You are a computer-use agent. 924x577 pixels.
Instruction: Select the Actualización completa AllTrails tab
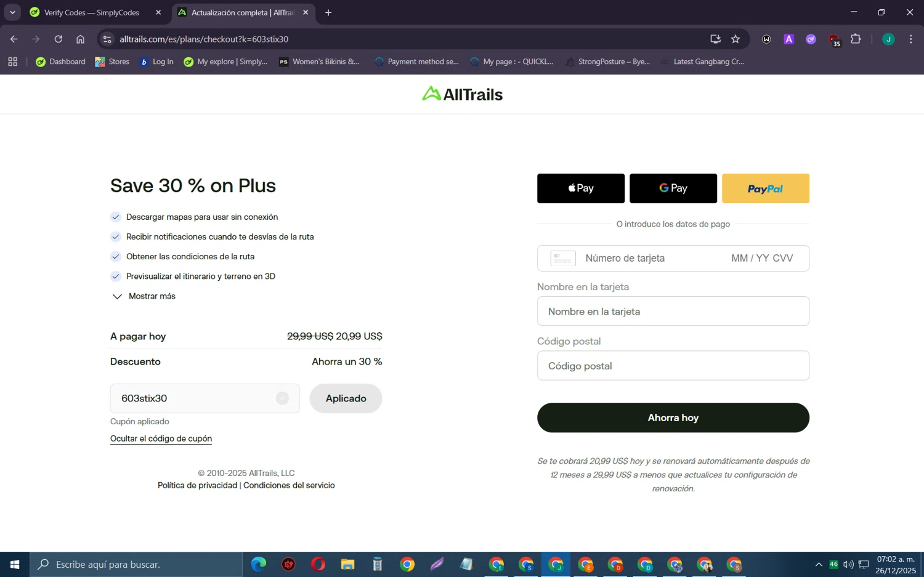[x=243, y=12]
